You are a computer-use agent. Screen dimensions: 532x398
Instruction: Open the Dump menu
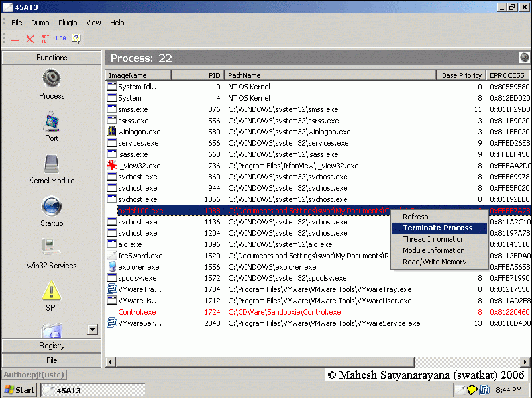coord(40,23)
